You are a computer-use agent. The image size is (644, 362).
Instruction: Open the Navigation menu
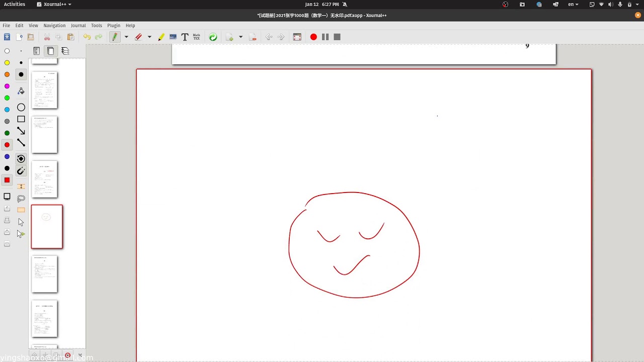click(54, 25)
